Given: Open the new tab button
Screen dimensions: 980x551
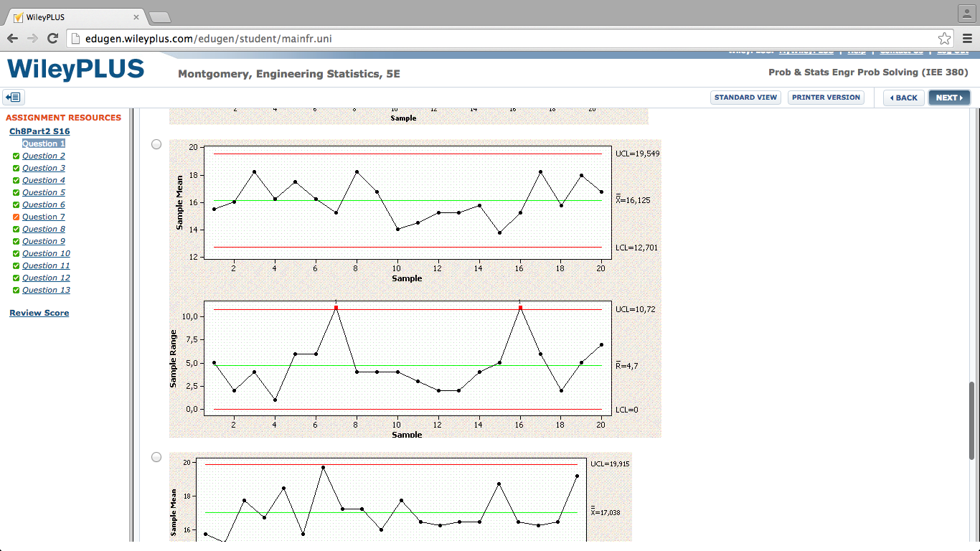Looking at the screenshot, I should 159,17.
